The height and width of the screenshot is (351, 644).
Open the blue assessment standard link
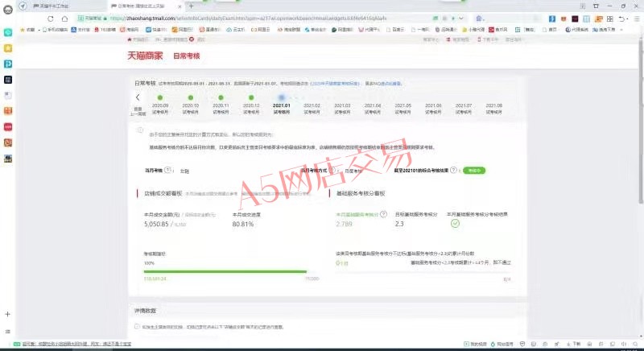pos(335,84)
